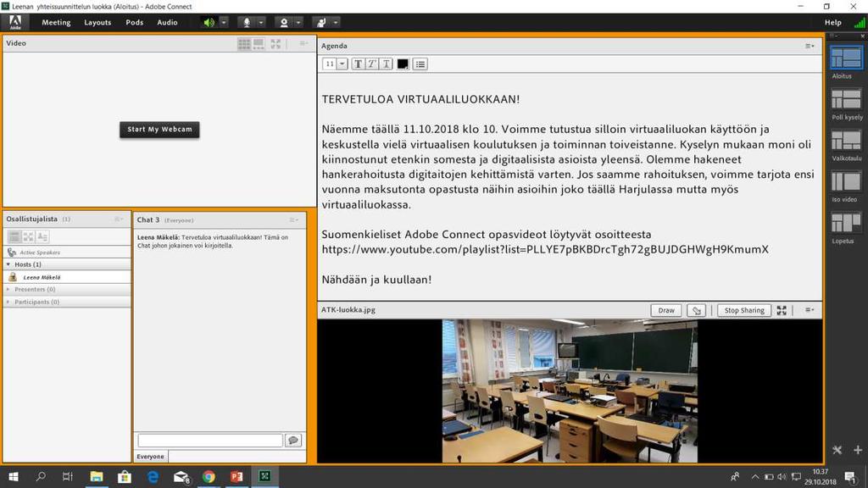
Task: Toggle underline text in Agenda
Action: (x=387, y=64)
